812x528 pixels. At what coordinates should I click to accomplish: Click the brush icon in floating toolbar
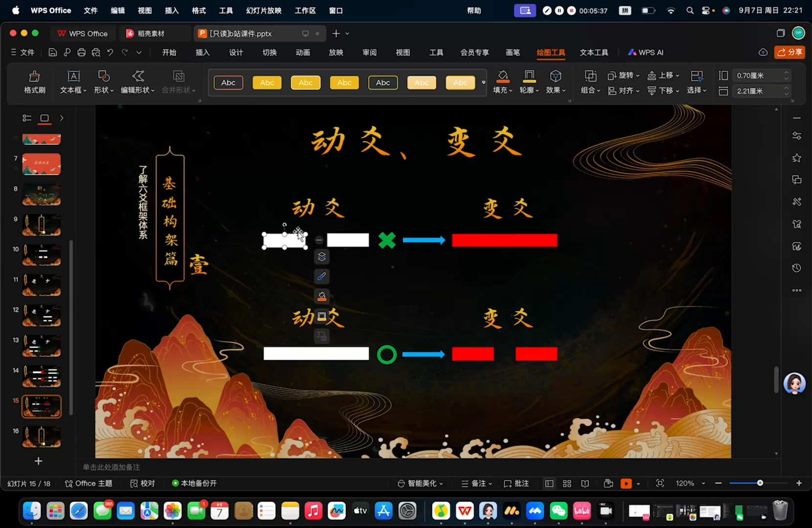[321, 277]
